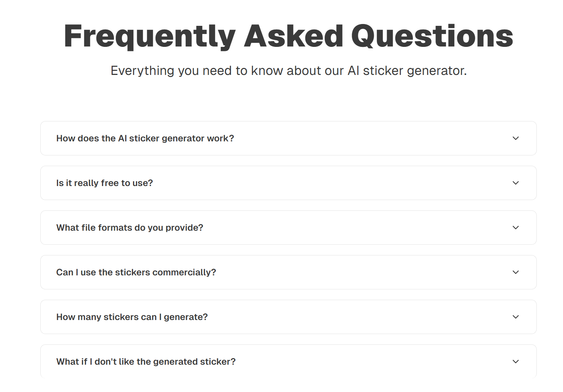563x392 pixels.
Task: Open the question about file formats
Action: click(x=130, y=228)
